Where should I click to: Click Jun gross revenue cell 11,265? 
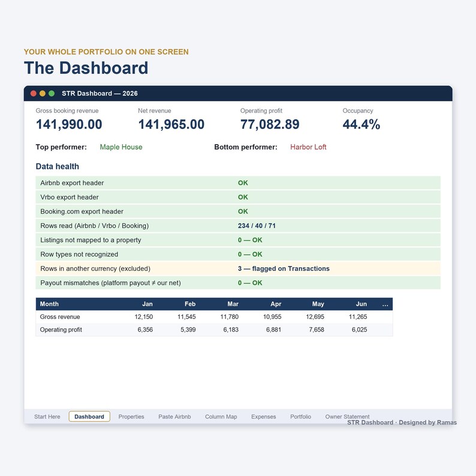(x=358, y=317)
